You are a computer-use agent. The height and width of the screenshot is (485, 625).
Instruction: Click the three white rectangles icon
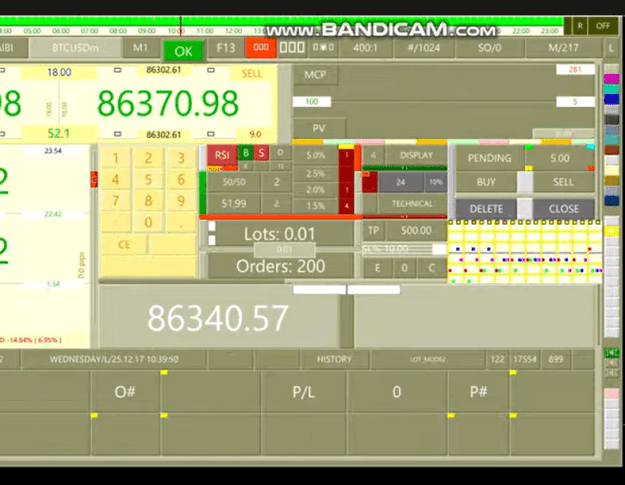pos(292,47)
